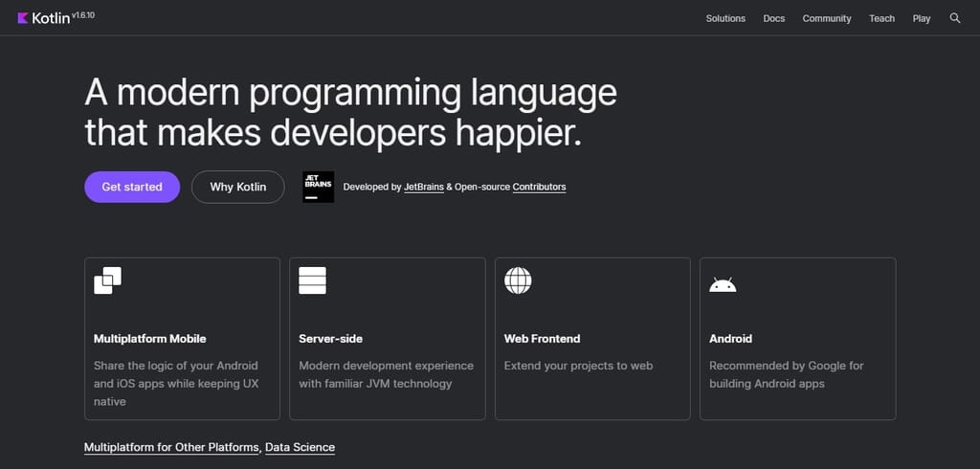
Task: Click the JetBrains logo
Action: [x=318, y=187]
